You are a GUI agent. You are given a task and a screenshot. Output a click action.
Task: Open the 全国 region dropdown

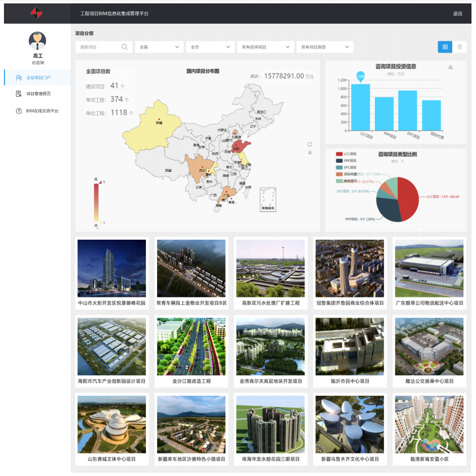tap(159, 47)
